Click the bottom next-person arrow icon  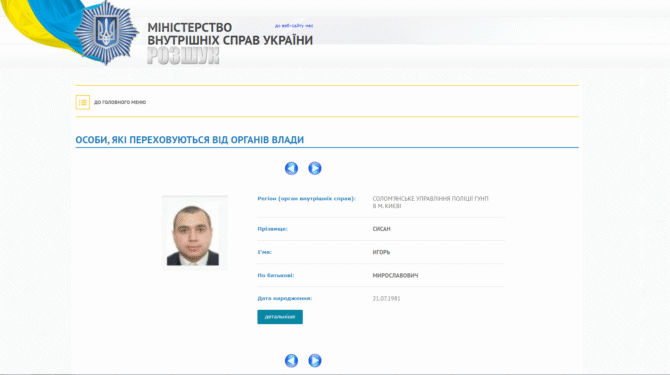[315, 360]
